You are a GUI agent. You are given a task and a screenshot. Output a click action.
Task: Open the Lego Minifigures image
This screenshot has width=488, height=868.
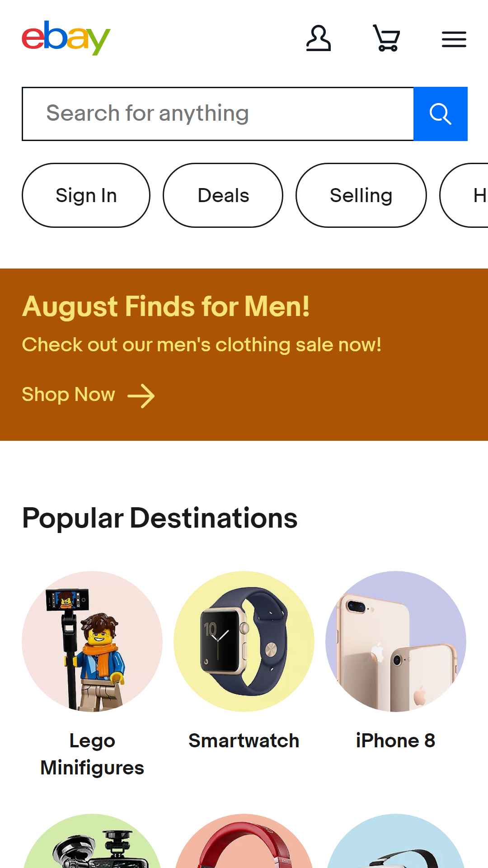[x=92, y=642]
